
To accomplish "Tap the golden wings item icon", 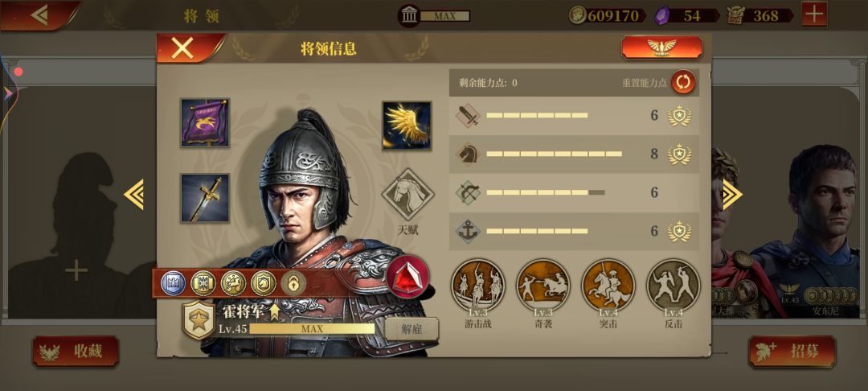I will (407, 126).
